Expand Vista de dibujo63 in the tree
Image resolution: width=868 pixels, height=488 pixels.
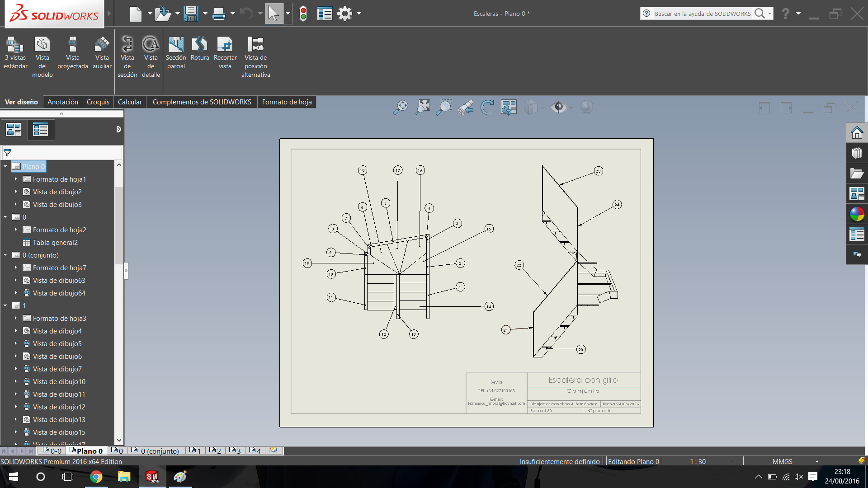click(16, 280)
